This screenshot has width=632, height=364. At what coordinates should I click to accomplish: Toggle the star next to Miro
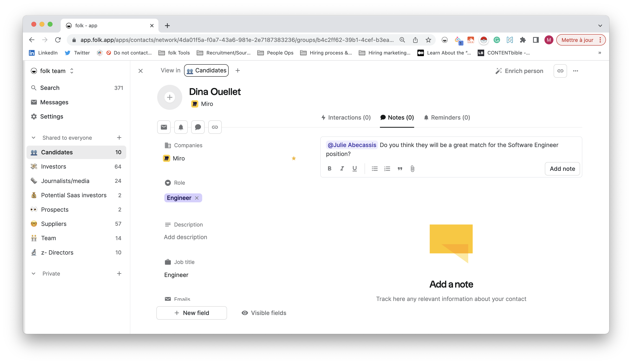point(294,158)
